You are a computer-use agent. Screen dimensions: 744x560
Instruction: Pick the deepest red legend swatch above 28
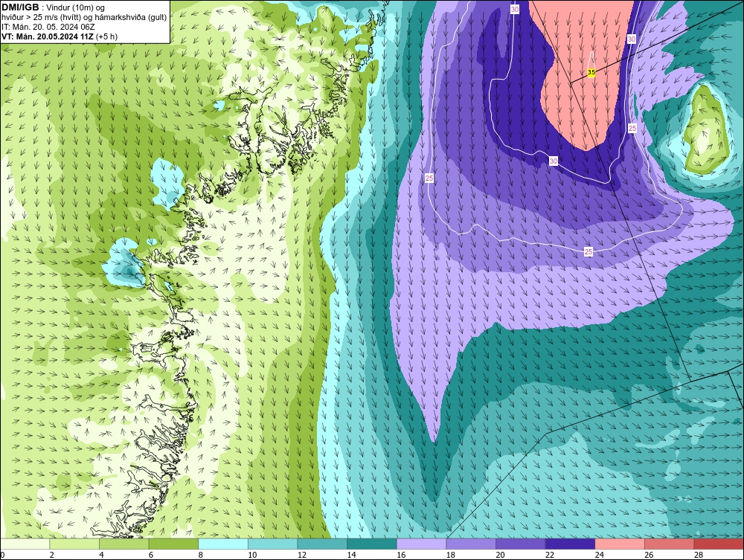point(719,544)
